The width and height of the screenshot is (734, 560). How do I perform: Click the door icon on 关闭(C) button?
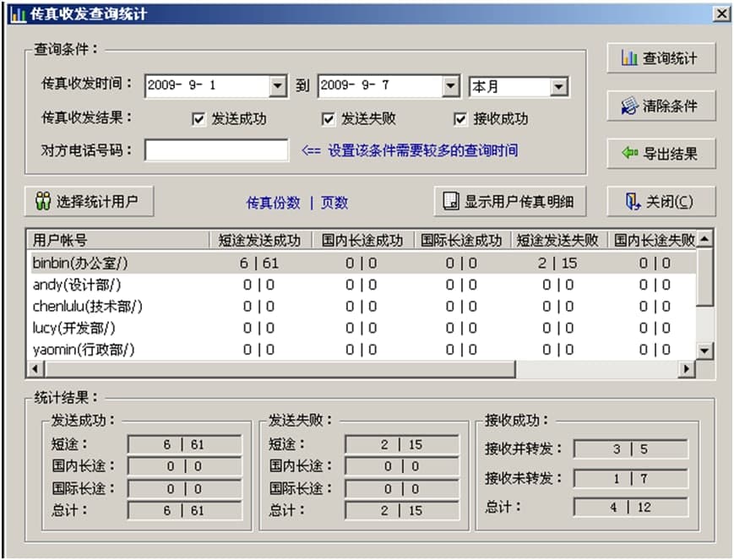coord(632,201)
